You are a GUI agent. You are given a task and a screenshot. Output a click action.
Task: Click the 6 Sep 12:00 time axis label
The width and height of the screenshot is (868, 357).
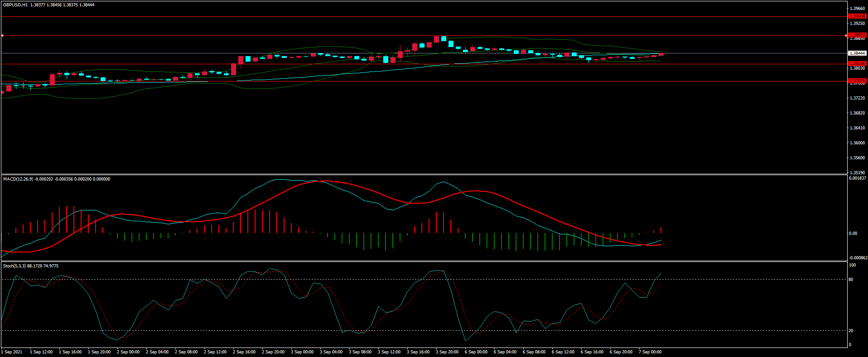point(563,352)
